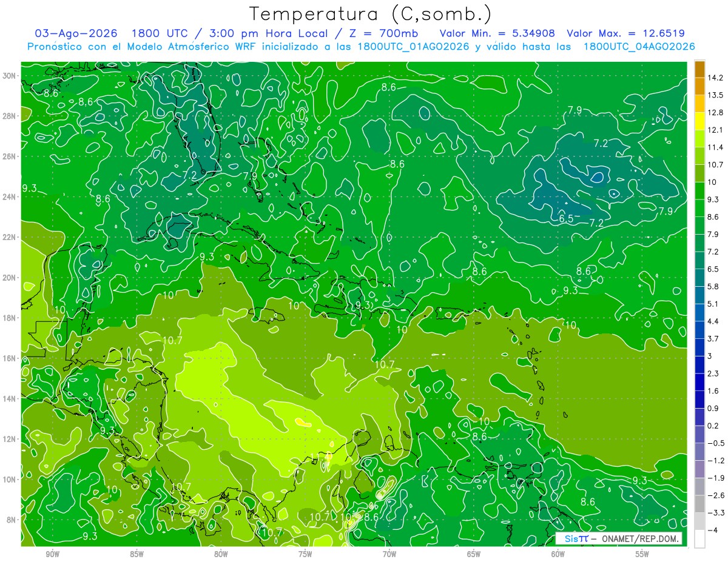
Task: Click the '5.1' colorbar value
Action: click(x=713, y=304)
